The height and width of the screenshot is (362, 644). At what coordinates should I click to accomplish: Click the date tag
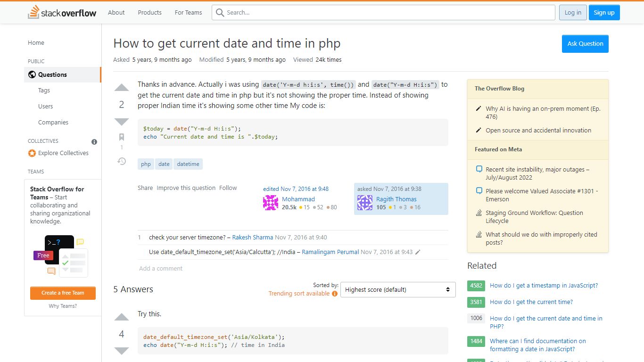[164, 164]
